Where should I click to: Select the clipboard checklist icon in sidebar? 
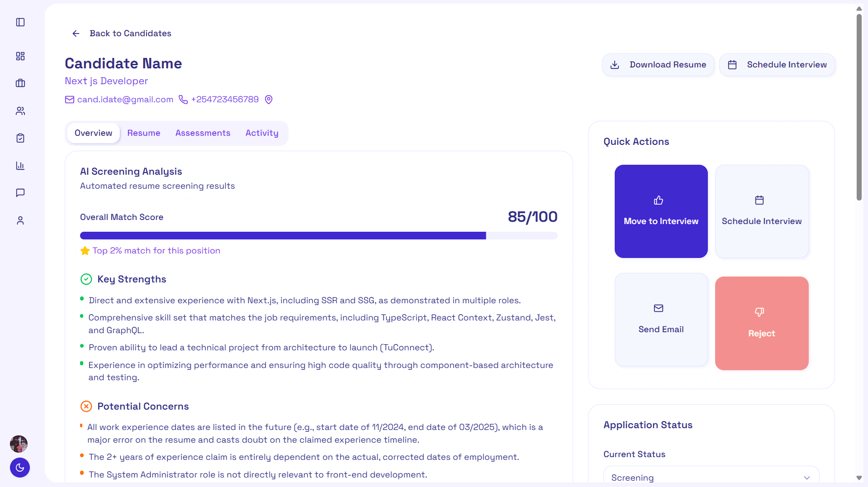[20, 138]
